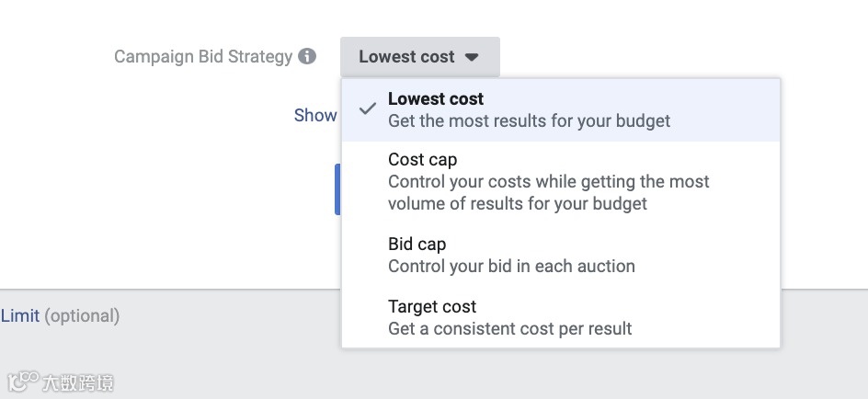Click "Control your bid in each auction" description

(511, 267)
